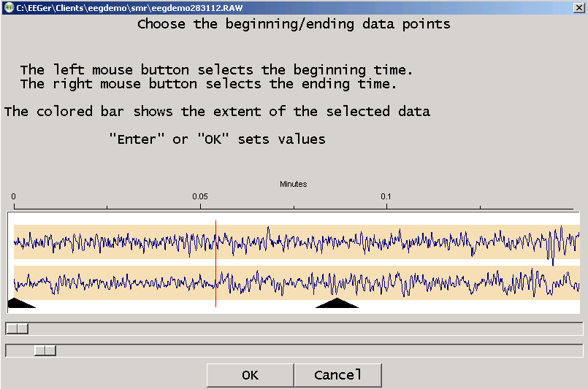Click the middle black triangle marker

click(x=336, y=303)
